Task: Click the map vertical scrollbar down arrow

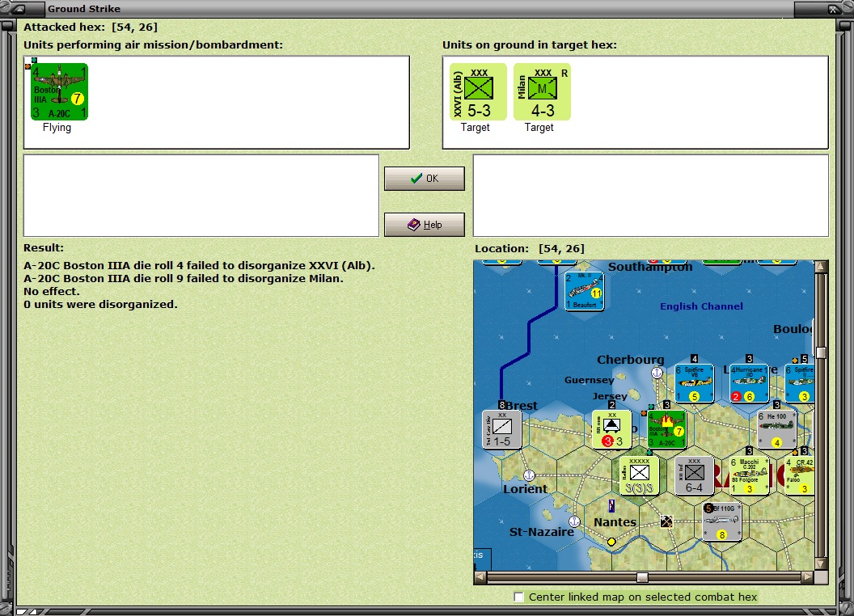Action: point(822,563)
